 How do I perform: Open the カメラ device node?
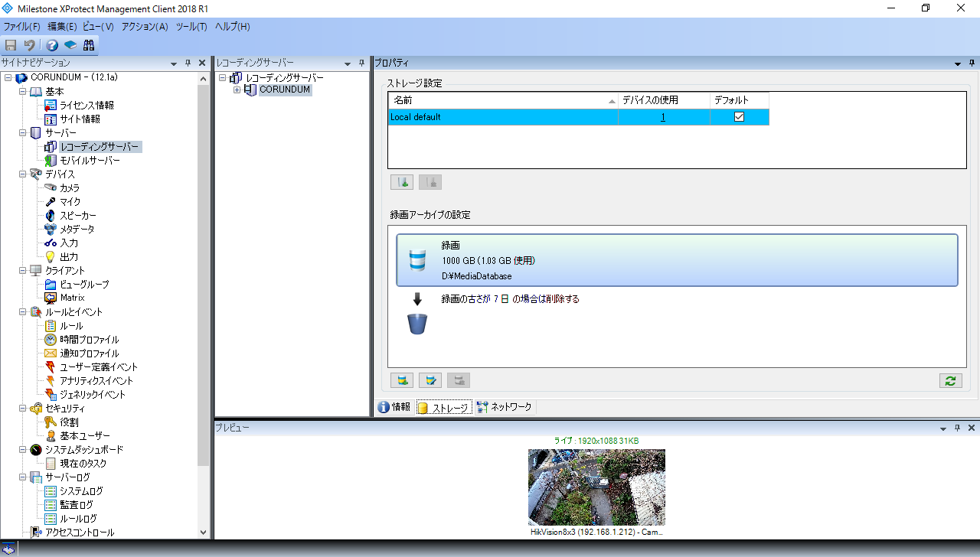(x=70, y=188)
